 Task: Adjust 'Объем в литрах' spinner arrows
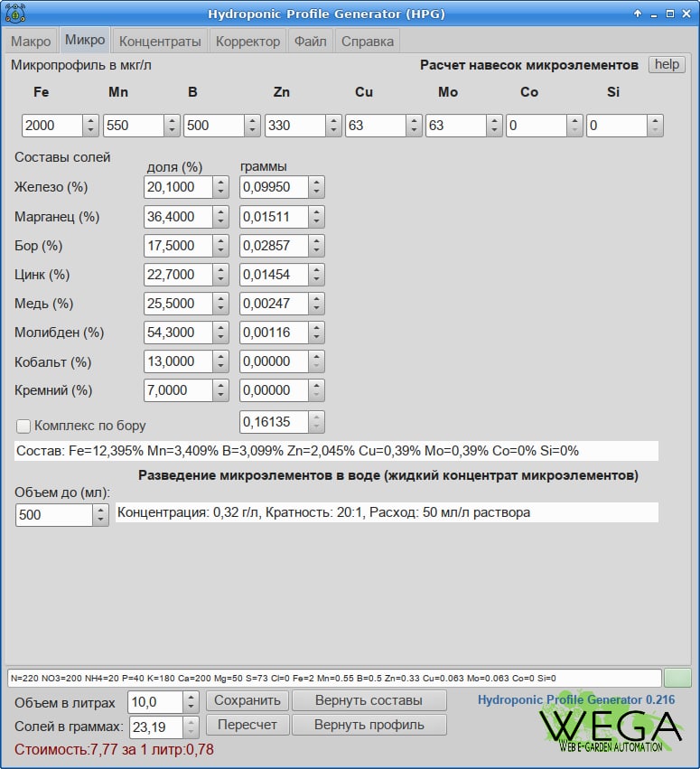coord(191,702)
